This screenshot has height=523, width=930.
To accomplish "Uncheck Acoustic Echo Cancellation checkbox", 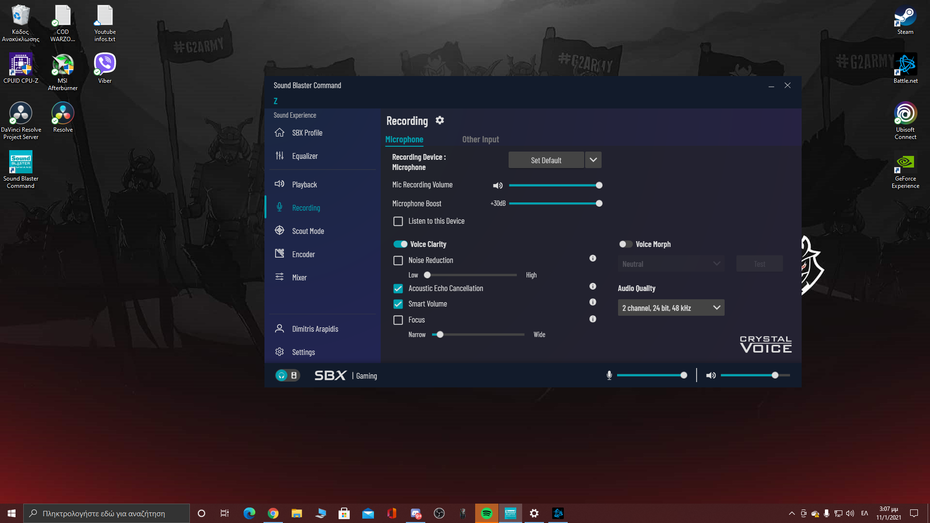I will click(x=398, y=288).
